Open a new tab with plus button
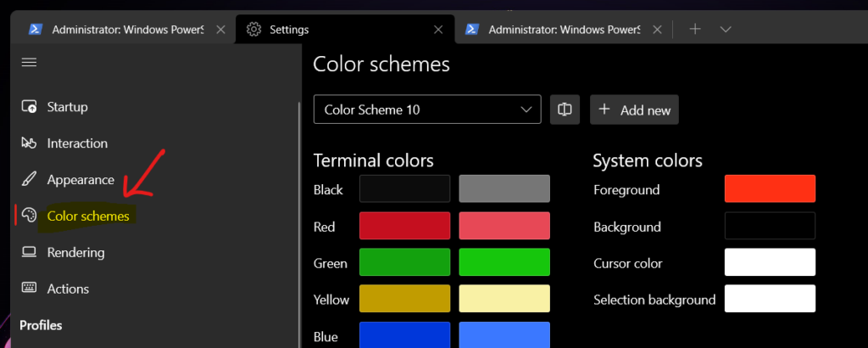The height and width of the screenshot is (348, 868). coord(695,29)
